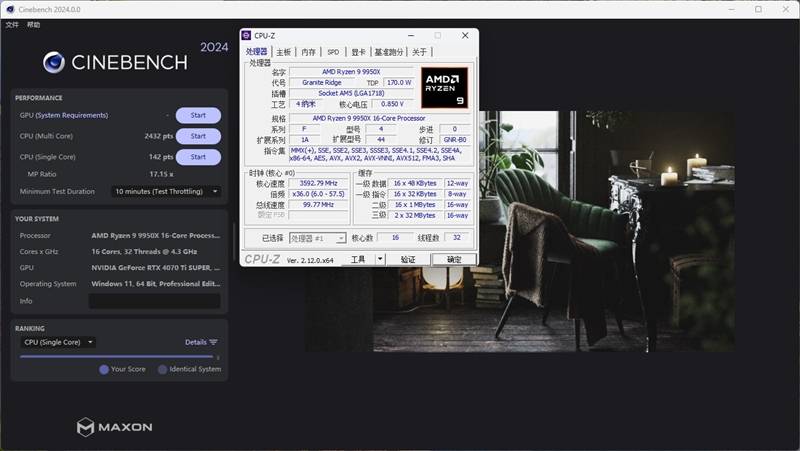Click the CPU-Z title bar app icon
This screenshot has height=451, width=800.
pos(246,35)
